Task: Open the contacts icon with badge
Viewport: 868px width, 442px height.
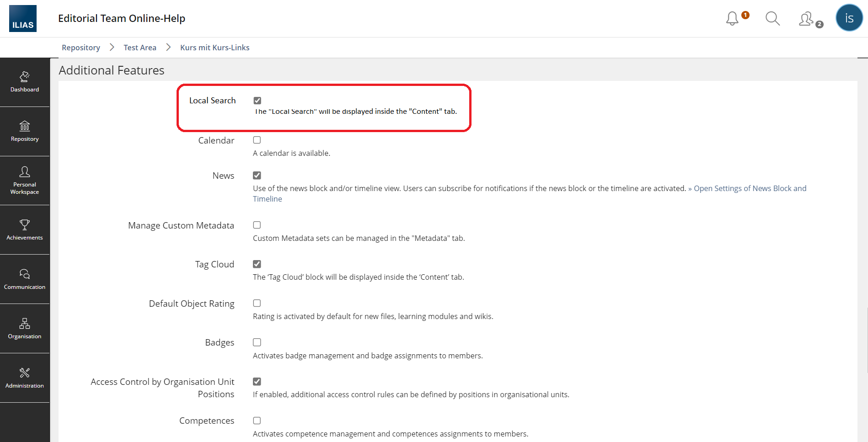Action: pyautogui.click(x=807, y=19)
